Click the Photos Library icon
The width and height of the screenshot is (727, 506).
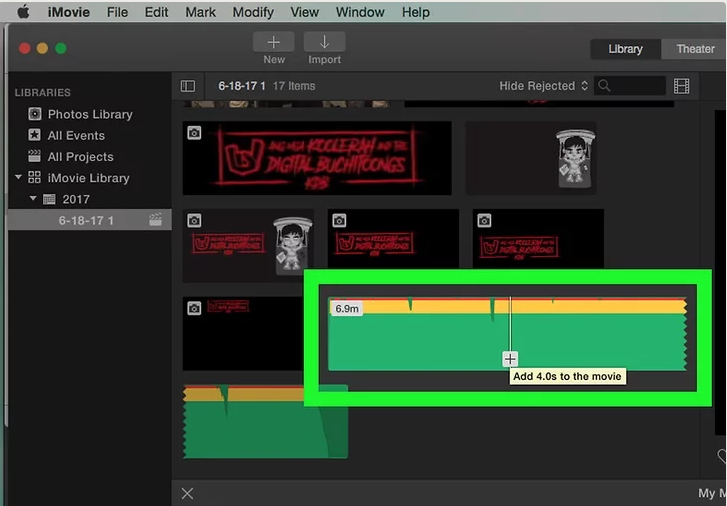tap(34, 114)
